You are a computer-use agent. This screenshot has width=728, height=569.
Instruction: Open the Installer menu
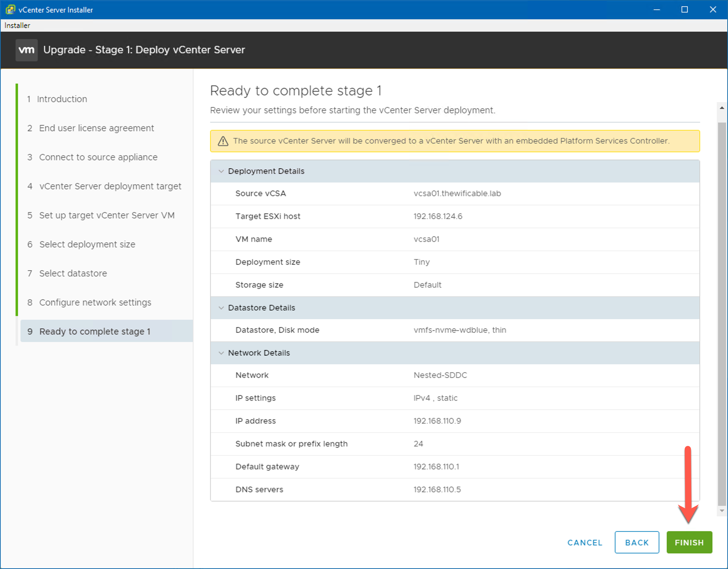click(17, 25)
